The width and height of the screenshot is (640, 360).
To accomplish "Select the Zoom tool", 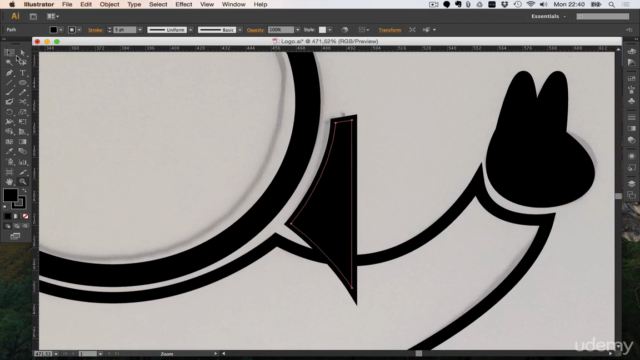I will tap(22, 182).
